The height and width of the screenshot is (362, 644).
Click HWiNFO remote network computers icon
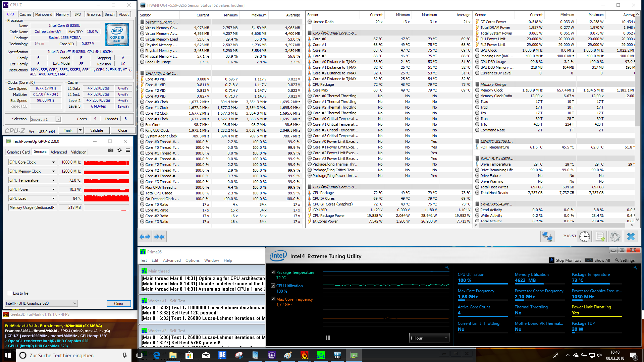click(547, 237)
